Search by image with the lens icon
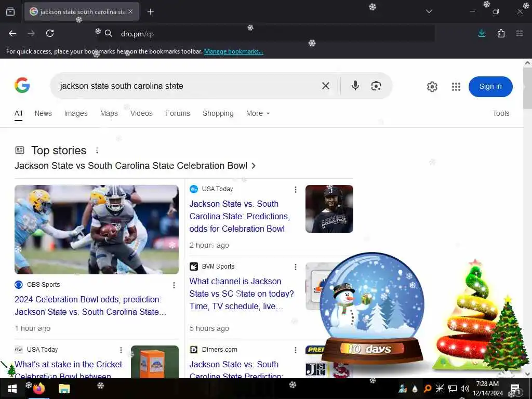This screenshot has height=399, width=532. pos(376,86)
